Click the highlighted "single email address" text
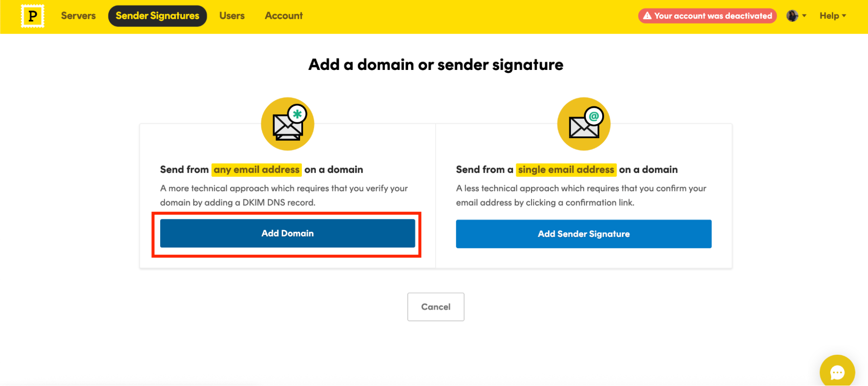Viewport: 868px width, 386px height. pyautogui.click(x=566, y=170)
